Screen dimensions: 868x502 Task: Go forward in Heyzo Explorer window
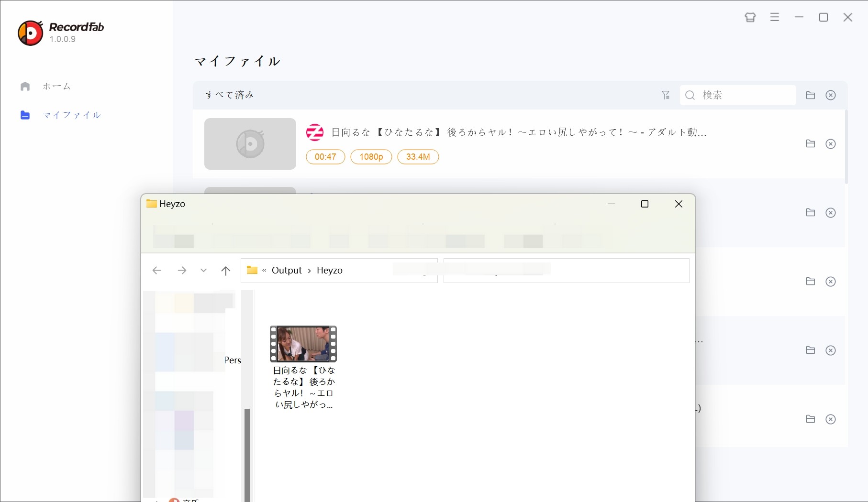coord(182,271)
